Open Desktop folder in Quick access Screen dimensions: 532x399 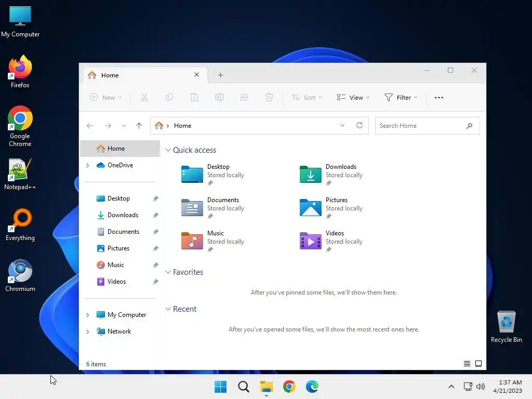coord(214,175)
